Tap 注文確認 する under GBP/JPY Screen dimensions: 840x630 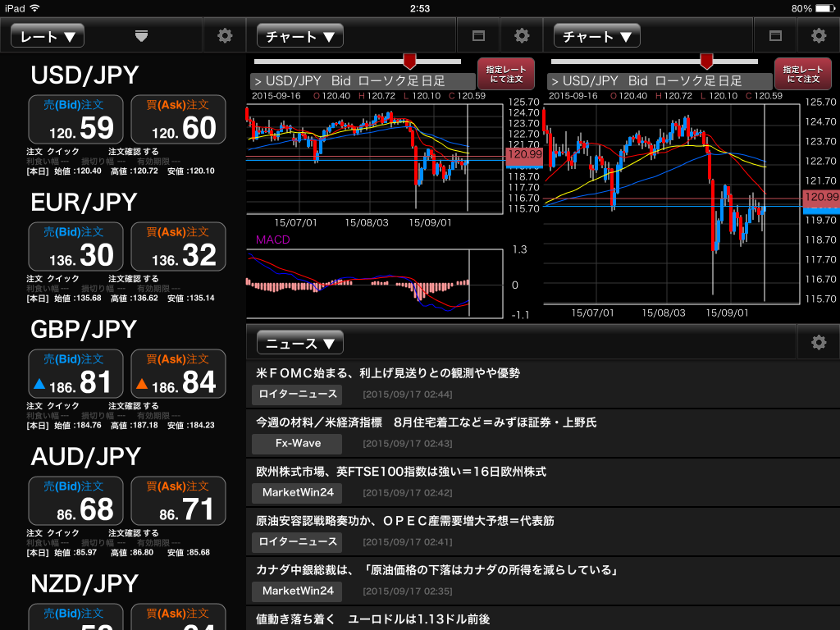pyautogui.click(x=134, y=406)
